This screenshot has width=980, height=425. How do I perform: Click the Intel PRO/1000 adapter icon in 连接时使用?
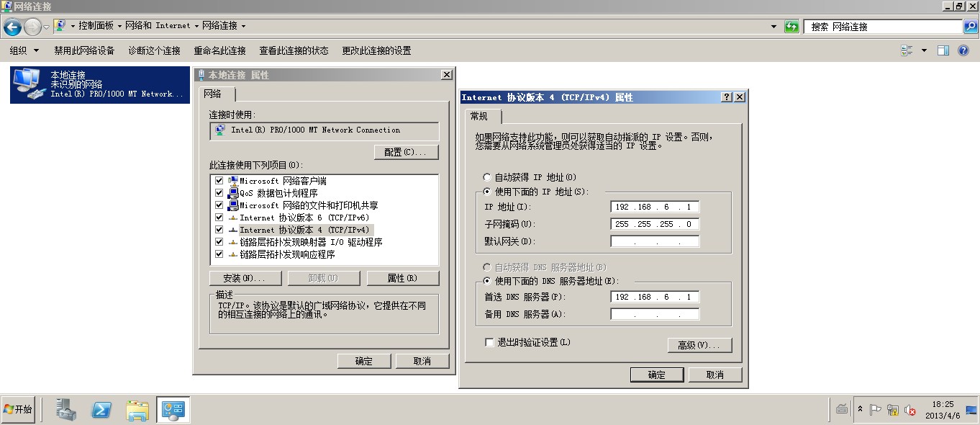click(219, 130)
